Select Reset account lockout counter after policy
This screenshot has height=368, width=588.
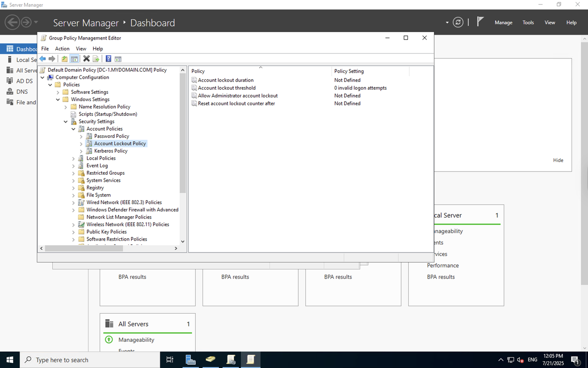(x=237, y=103)
